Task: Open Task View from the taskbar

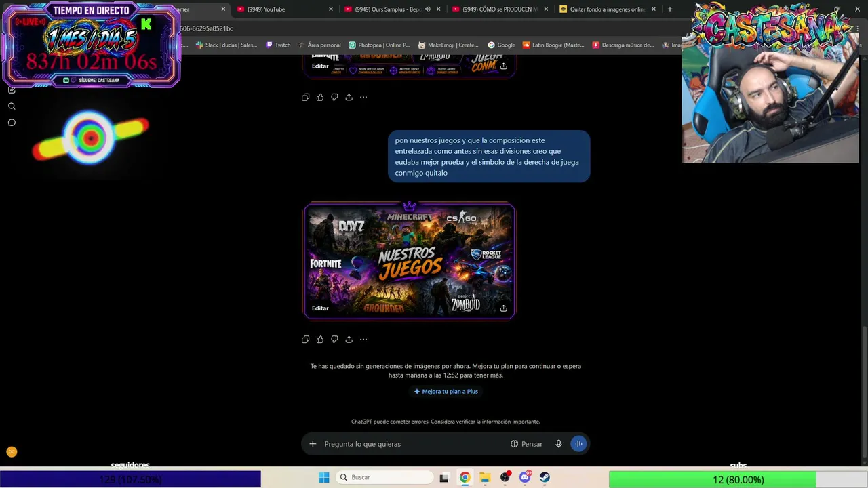Action: [444, 477]
